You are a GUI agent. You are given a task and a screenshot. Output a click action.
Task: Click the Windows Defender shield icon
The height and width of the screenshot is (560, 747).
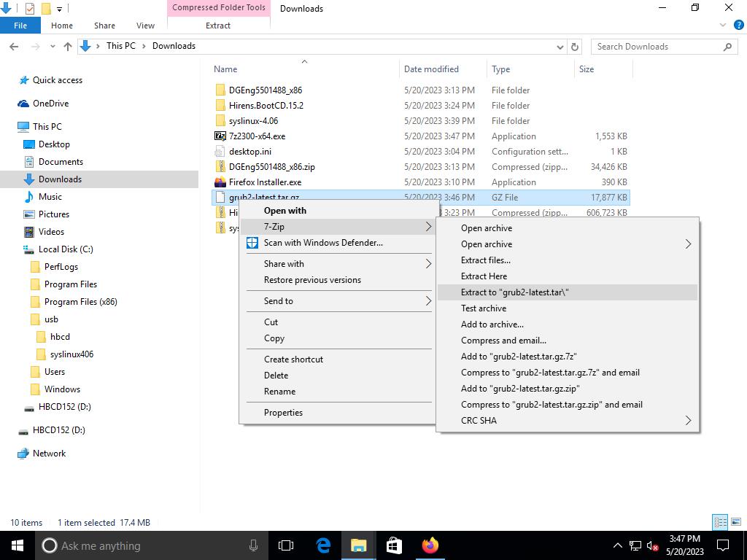[252, 243]
